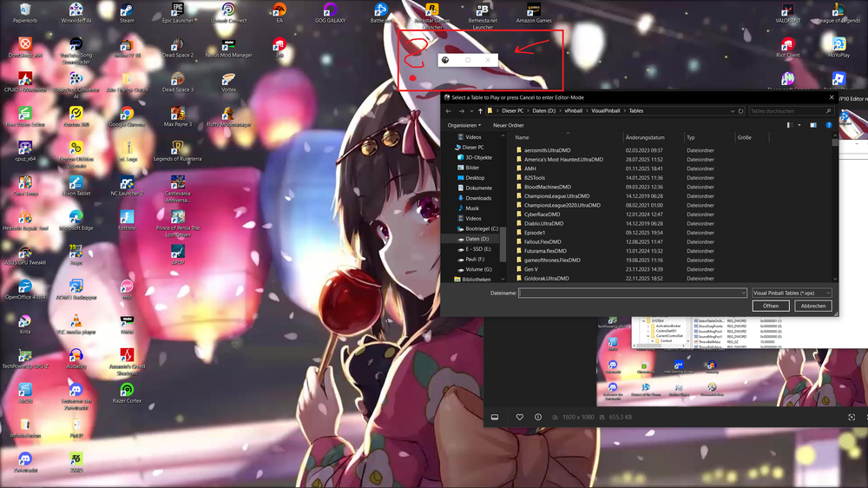Select the CyberRaceDMD folder row
868x488 pixels.
[x=542, y=214]
